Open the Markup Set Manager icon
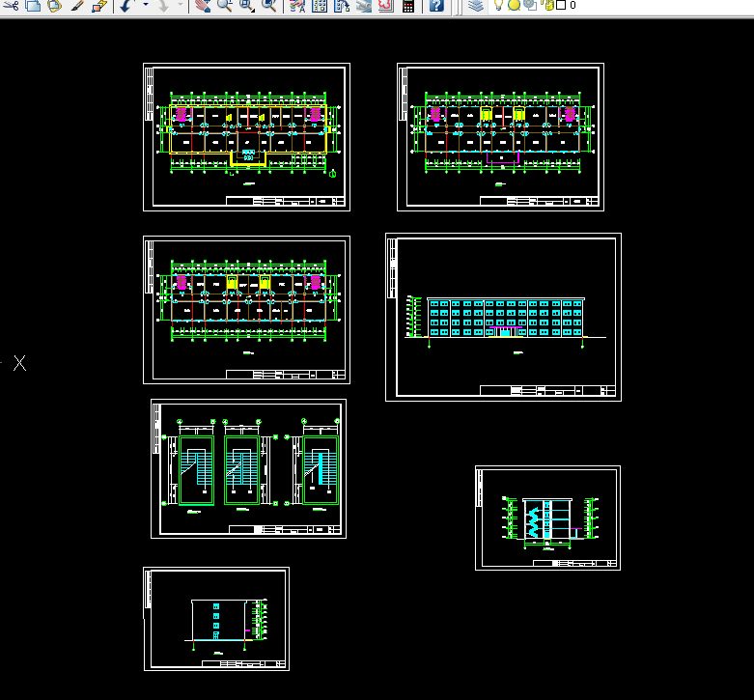 tap(385, 6)
